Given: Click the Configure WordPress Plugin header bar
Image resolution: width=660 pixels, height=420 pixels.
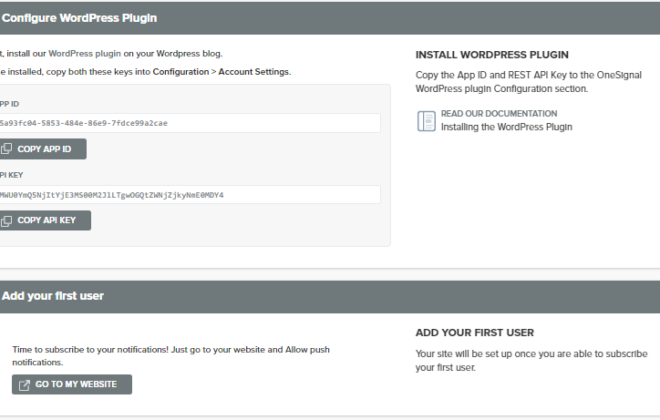Looking at the screenshot, I should [330, 18].
